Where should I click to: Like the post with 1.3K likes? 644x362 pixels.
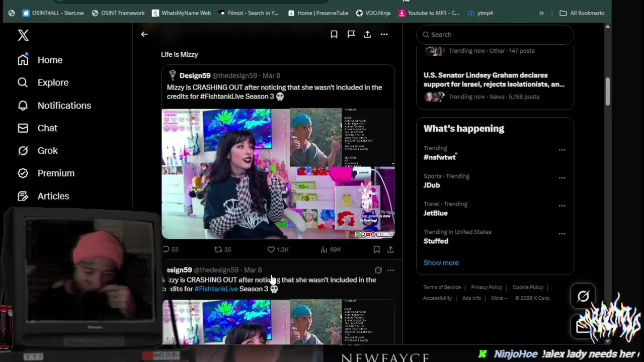click(x=278, y=249)
